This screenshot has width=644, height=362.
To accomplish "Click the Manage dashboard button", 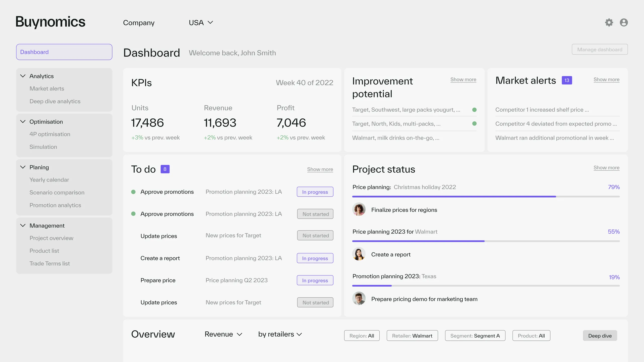I will point(599,50).
